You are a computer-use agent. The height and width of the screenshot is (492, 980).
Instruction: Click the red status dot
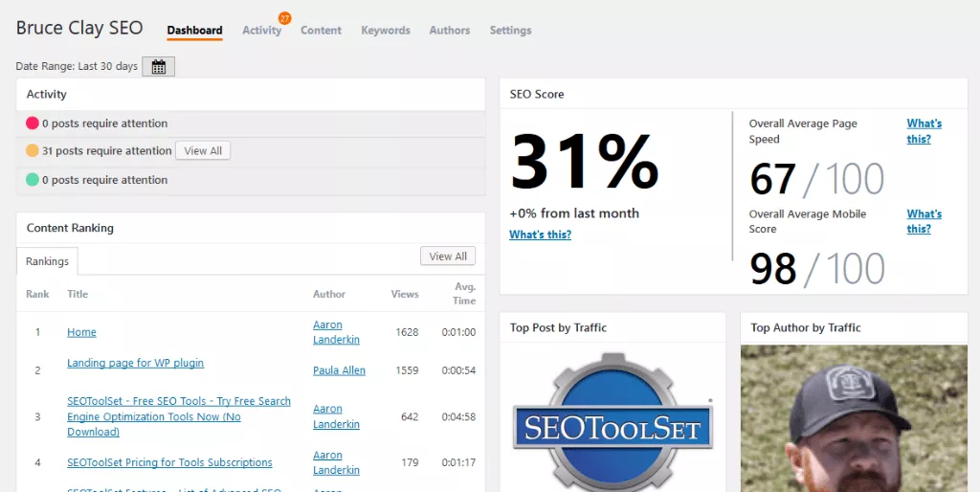point(33,123)
